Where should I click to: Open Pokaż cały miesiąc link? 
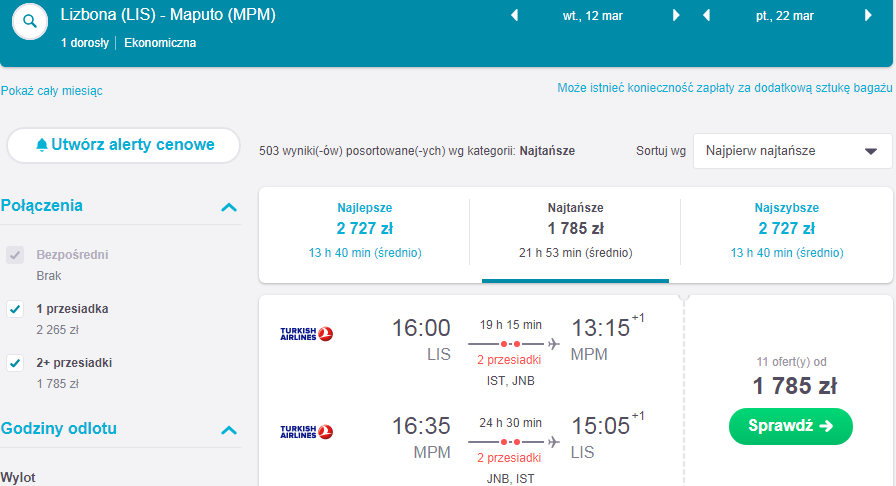(x=51, y=91)
